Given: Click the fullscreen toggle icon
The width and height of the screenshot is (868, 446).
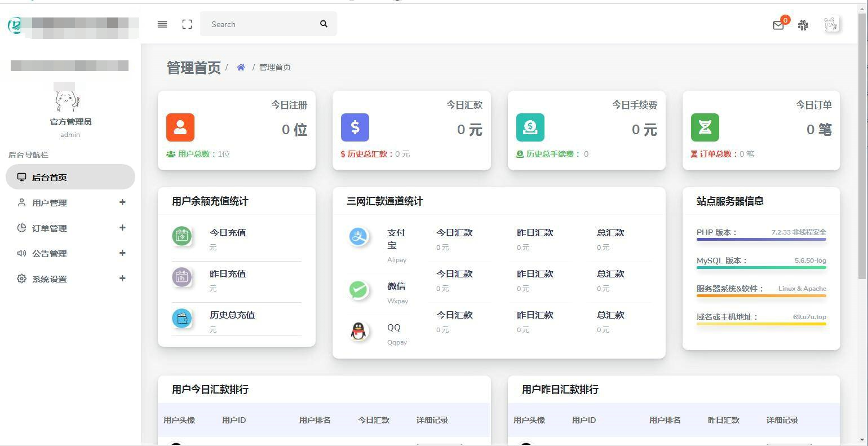Looking at the screenshot, I should 187,24.
